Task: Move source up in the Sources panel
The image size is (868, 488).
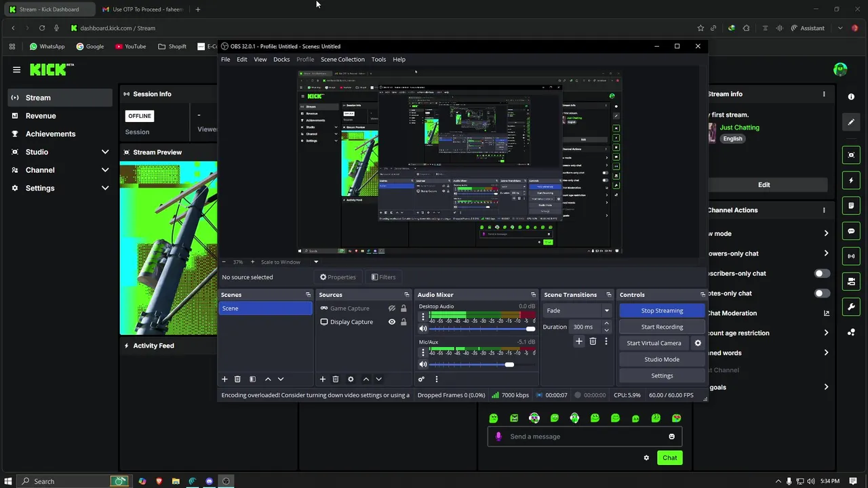Action: click(x=366, y=379)
